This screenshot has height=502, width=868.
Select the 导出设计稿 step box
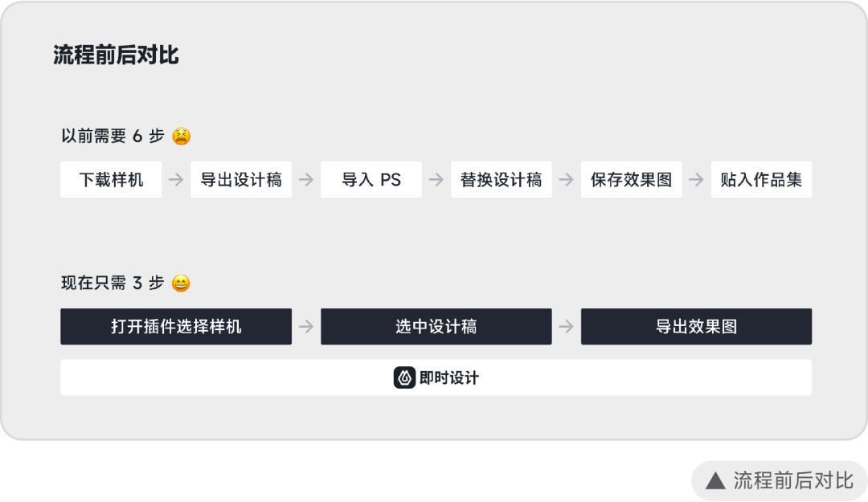coord(241,180)
